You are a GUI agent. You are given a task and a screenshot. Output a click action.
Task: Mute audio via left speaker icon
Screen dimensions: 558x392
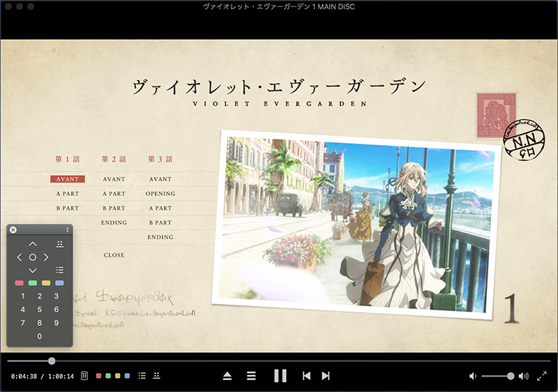(x=472, y=376)
